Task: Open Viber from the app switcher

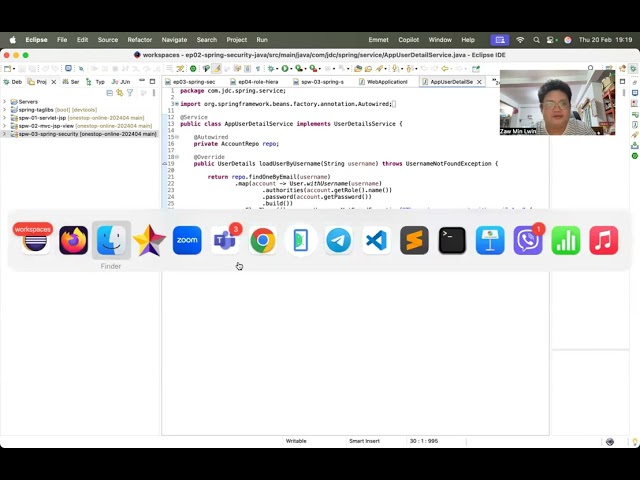Action: tap(528, 240)
